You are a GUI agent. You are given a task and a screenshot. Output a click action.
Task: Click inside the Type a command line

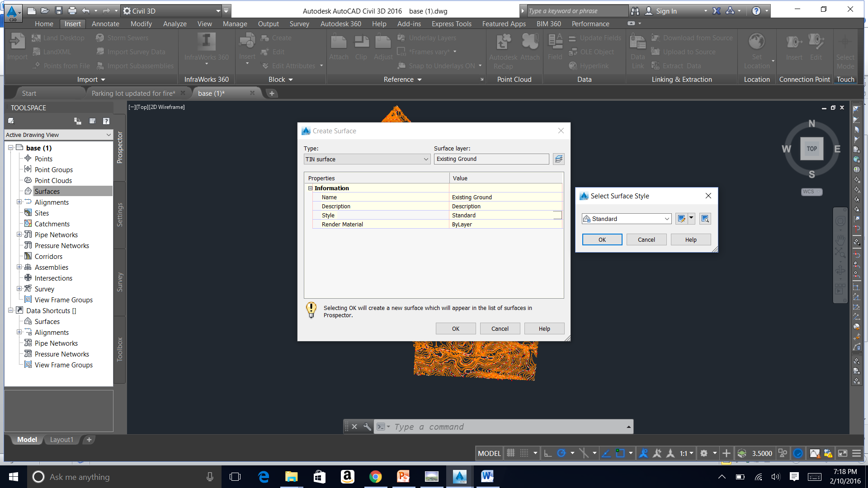pos(497,427)
